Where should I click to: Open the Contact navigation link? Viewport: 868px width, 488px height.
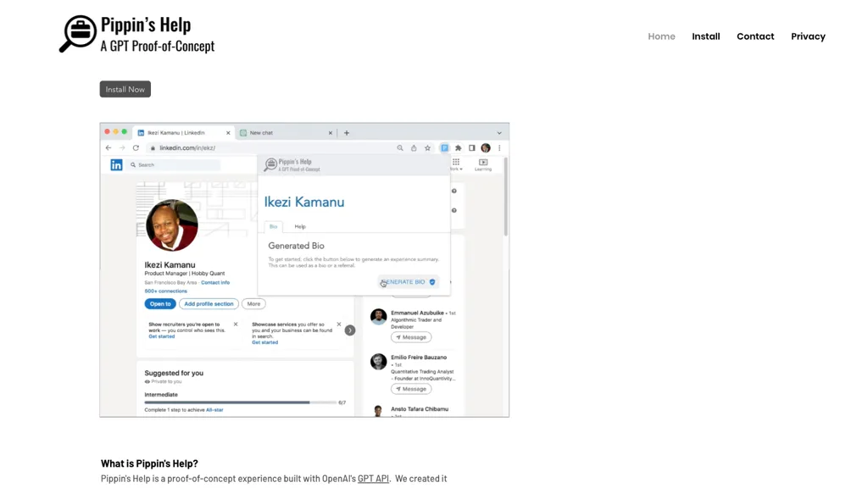tap(755, 36)
